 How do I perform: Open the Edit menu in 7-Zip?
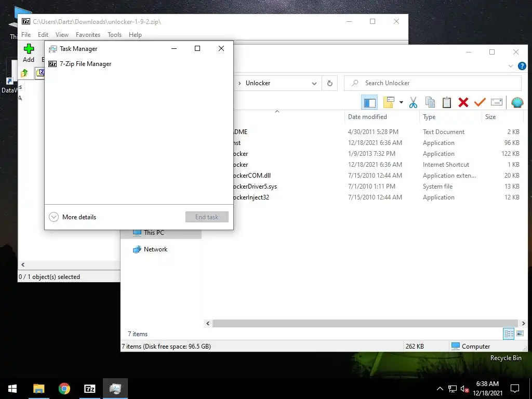[x=43, y=35]
